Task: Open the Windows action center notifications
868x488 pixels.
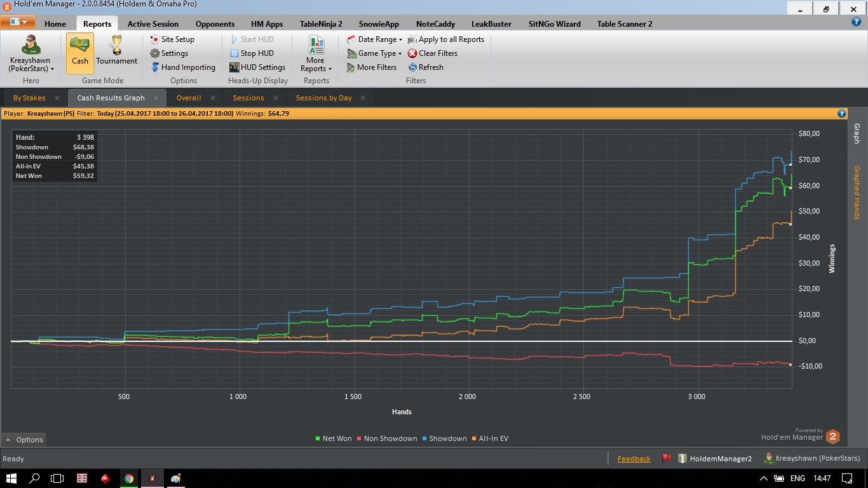Action: (x=847, y=478)
